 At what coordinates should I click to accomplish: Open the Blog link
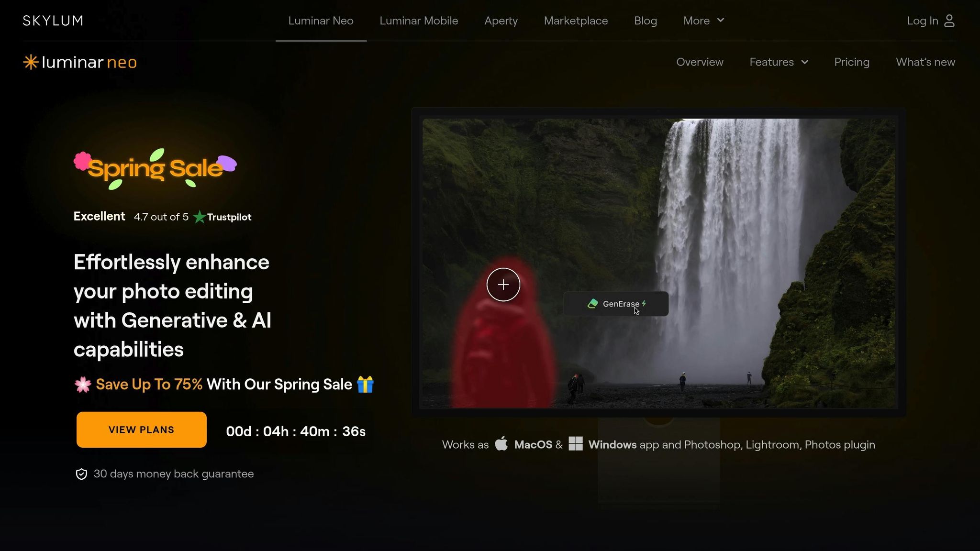click(646, 21)
